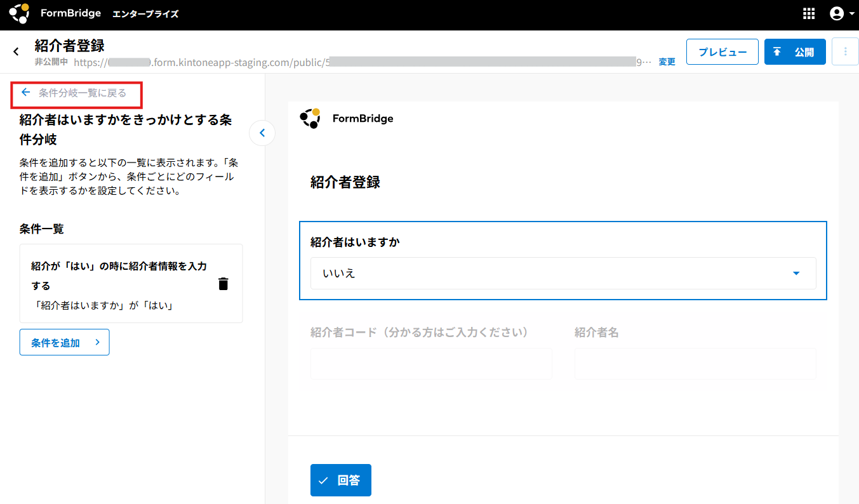The height and width of the screenshot is (504, 859).
Task: Click the エンタープライズ label in header
Action: (x=145, y=14)
